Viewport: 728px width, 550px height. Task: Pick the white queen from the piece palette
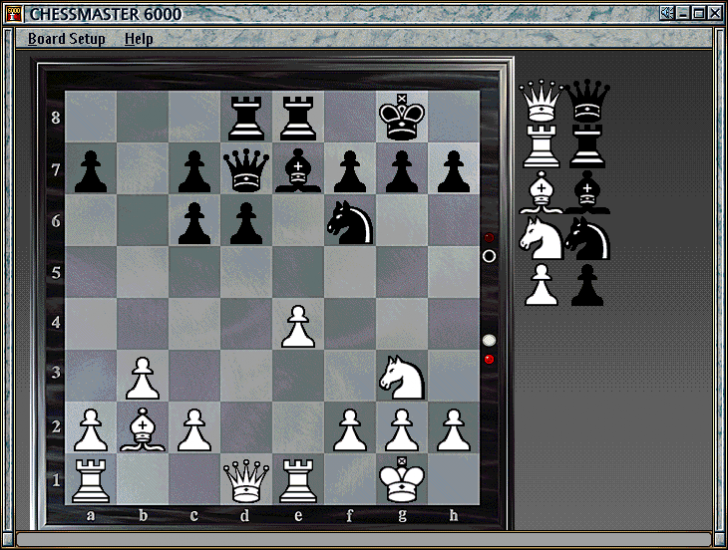541,101
